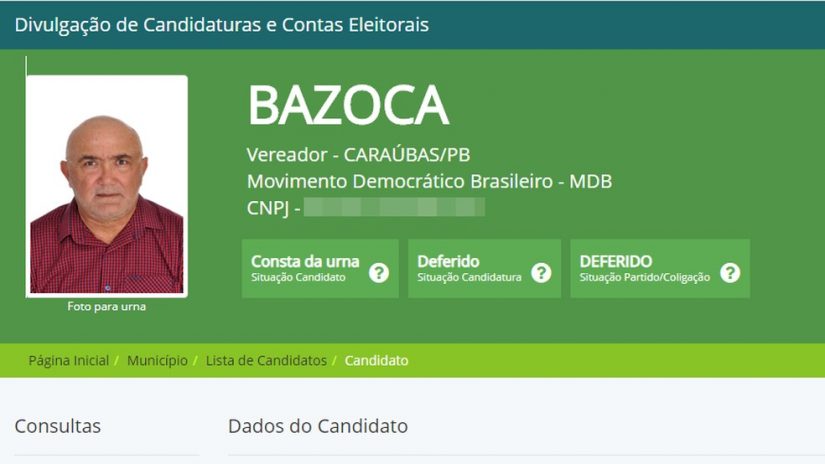Click the Foto para urna caption
This screenshot has width=825, height=464.
(106, 307)
